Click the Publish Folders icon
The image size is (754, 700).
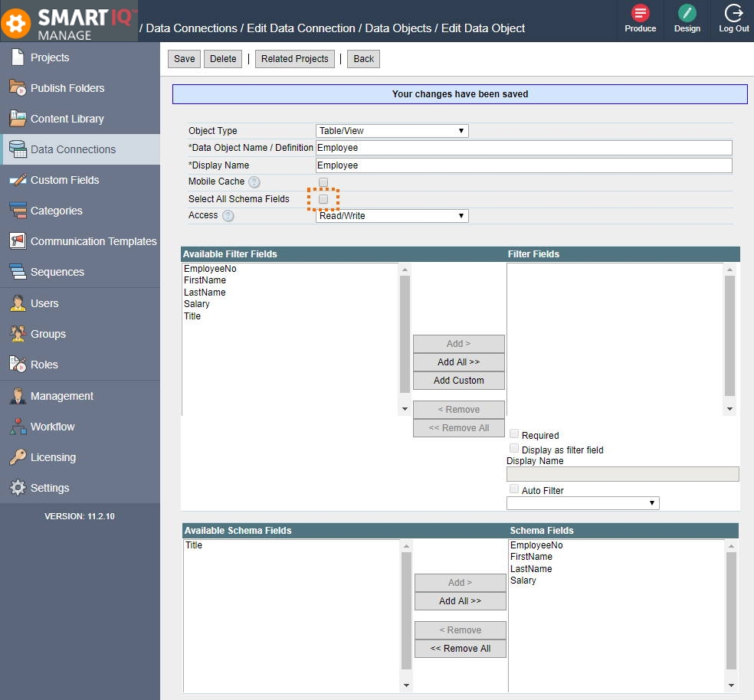(x=18, y=87)
